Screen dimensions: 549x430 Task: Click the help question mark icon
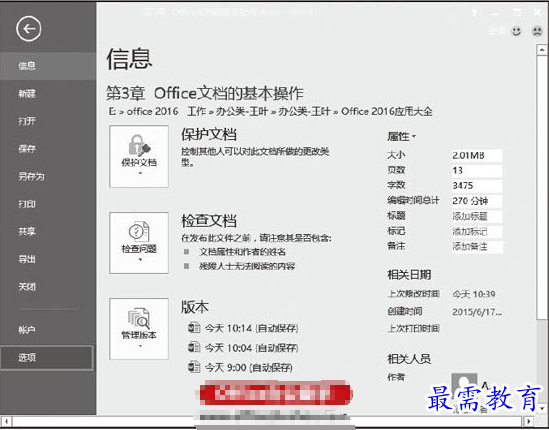click(474, 13)
